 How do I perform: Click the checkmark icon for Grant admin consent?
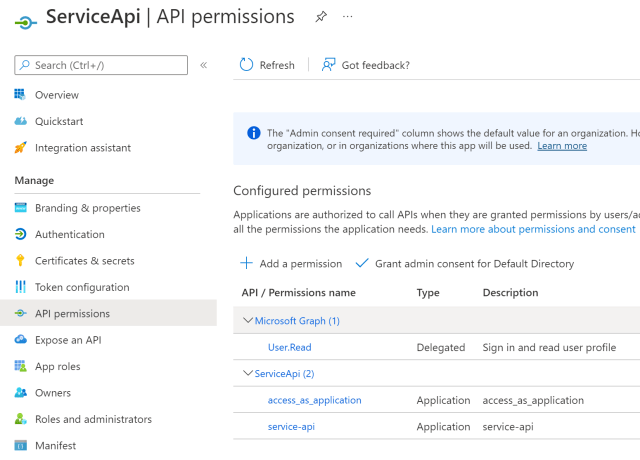(362, 263)
